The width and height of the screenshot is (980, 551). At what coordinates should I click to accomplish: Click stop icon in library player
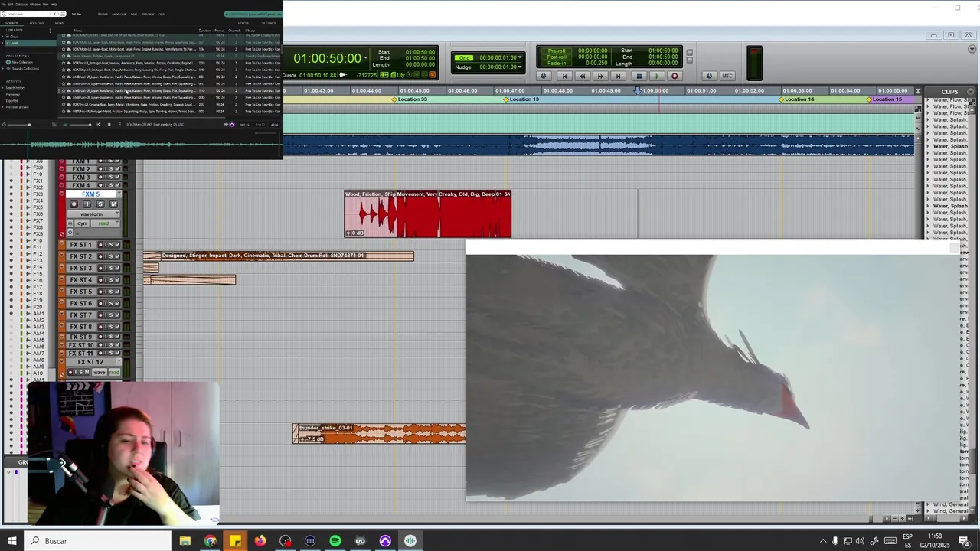[x=109, y=124]
